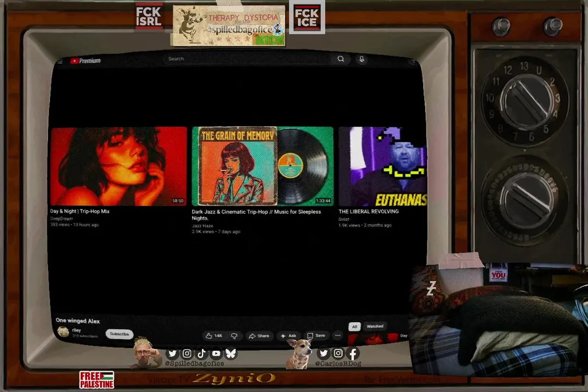Click Spilledbagofice Instagram icon

click(x=187, y=354)
